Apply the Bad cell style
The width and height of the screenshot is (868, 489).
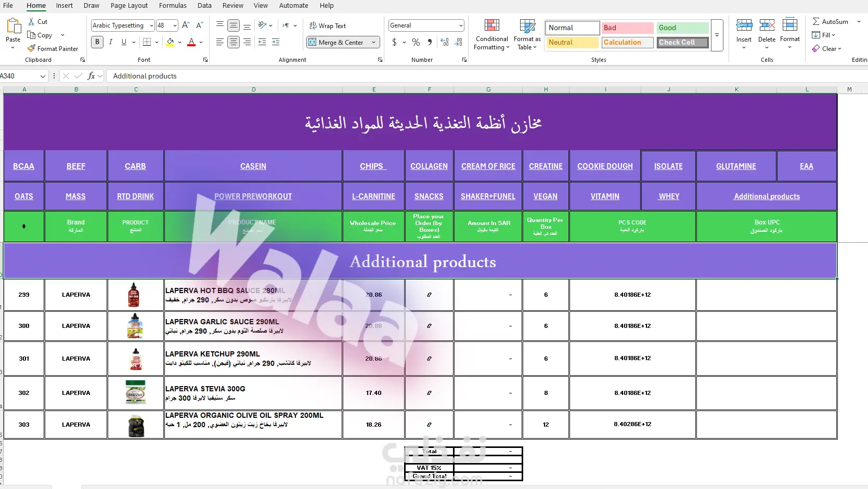[x=627, y=28]
